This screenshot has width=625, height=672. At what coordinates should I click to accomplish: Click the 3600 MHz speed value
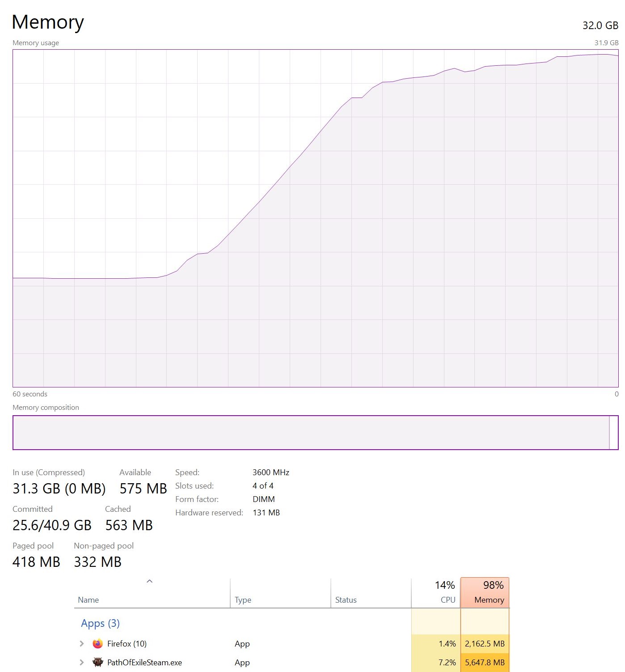271,472
